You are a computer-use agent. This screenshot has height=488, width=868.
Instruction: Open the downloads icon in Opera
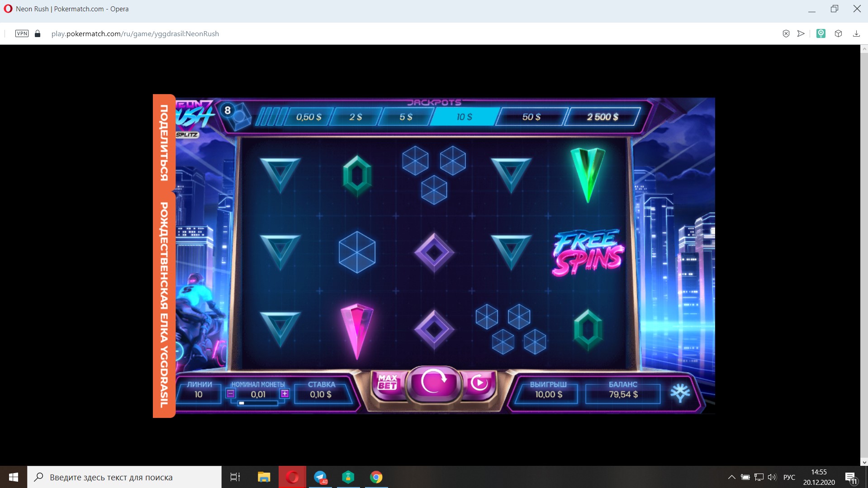856,33
